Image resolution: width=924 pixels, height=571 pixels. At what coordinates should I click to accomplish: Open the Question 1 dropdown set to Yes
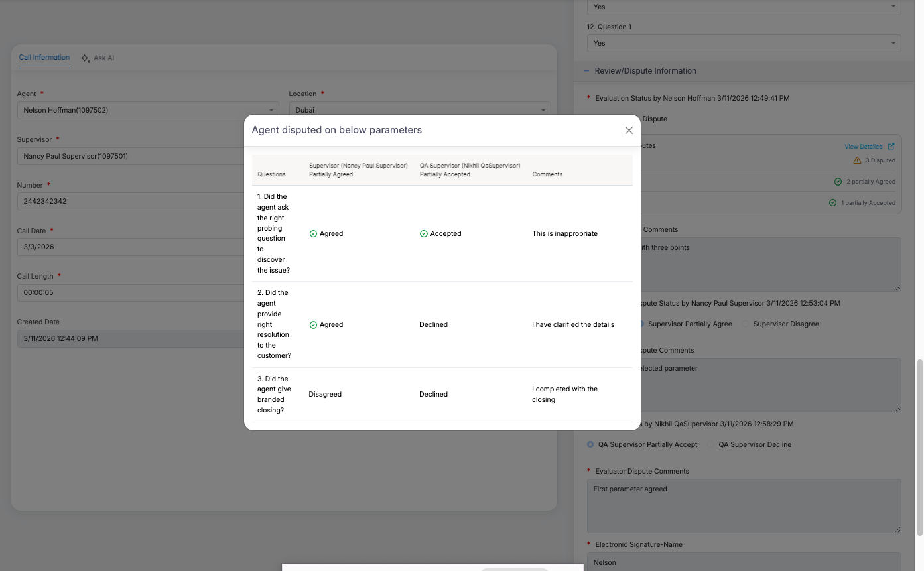pyautogui.click(x=744, y=44)
